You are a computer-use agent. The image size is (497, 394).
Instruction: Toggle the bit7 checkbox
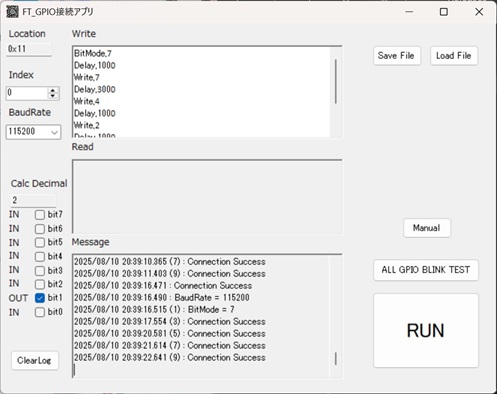pos(40,215)
